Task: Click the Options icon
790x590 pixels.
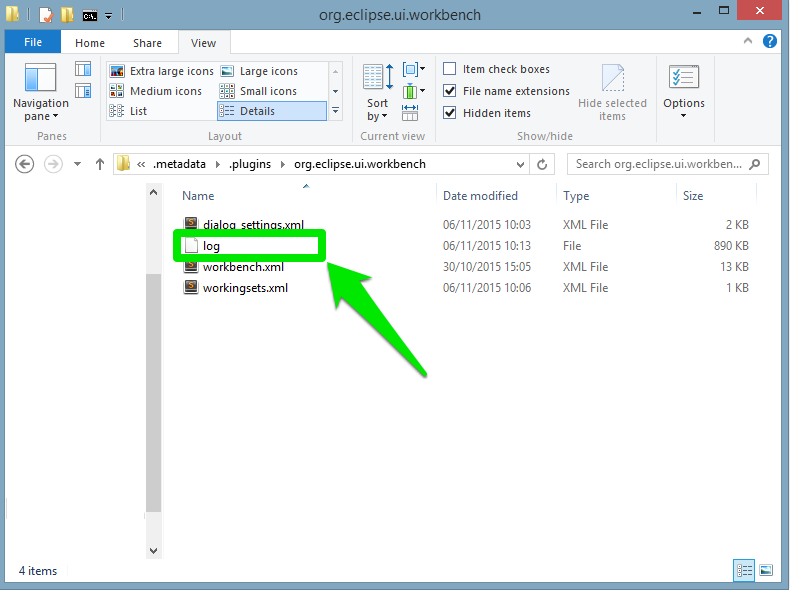Action: coord(684,78)
